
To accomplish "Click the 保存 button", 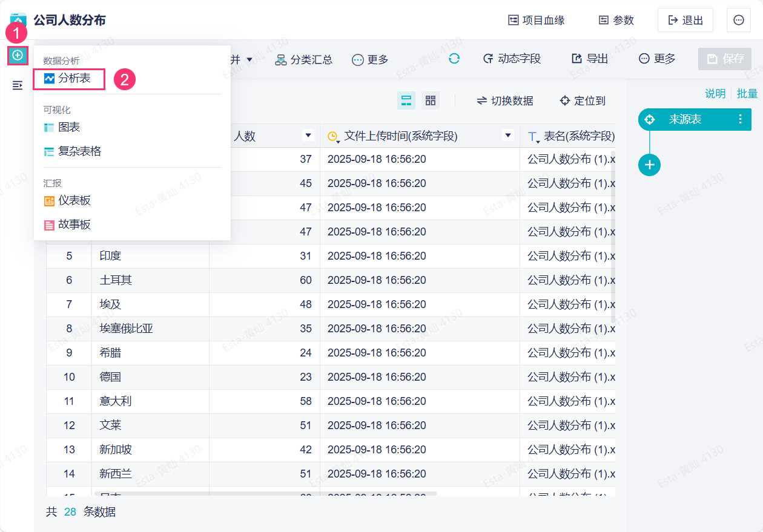I will (725, 59).
